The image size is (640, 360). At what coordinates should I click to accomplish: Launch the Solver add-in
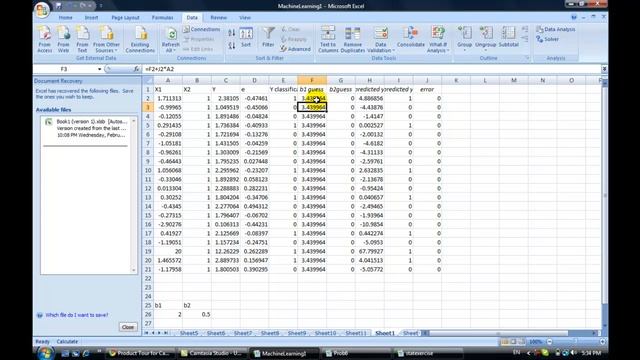tap(548, 39)
